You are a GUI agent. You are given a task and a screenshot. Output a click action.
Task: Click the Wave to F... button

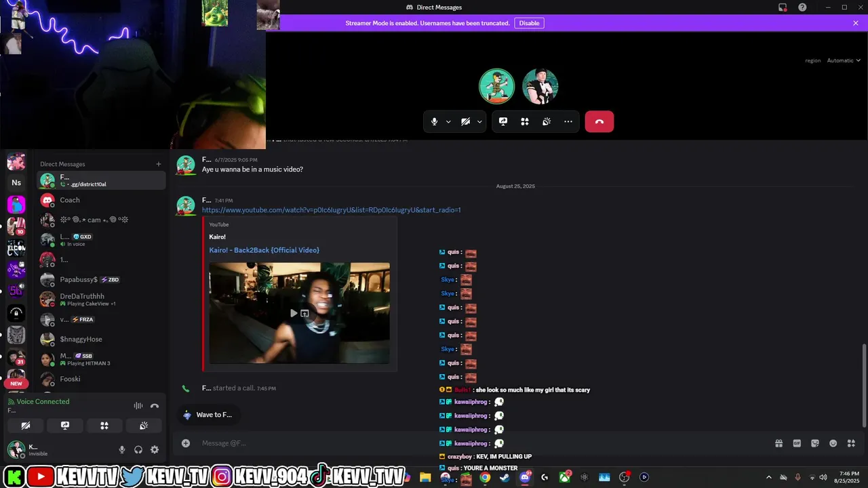pos(208,415)
